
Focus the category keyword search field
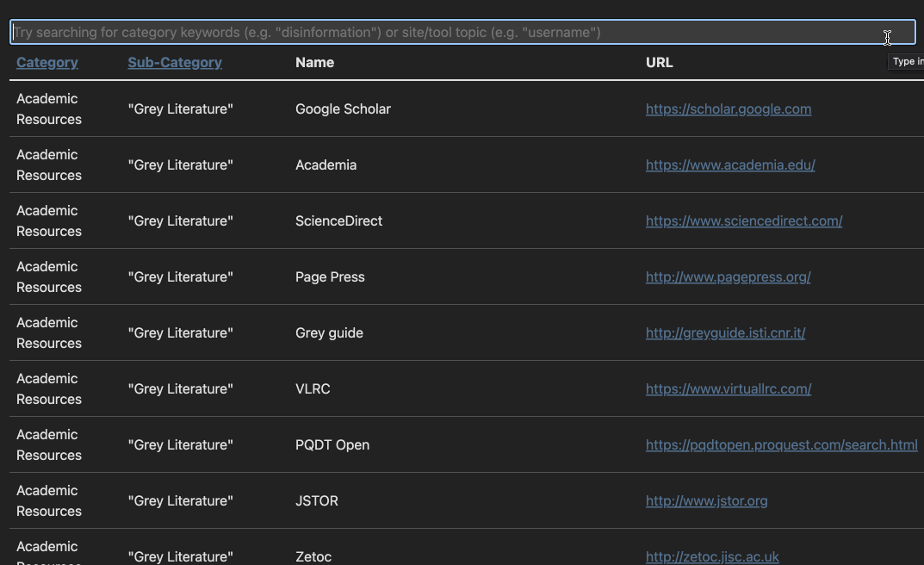(462, 32)
